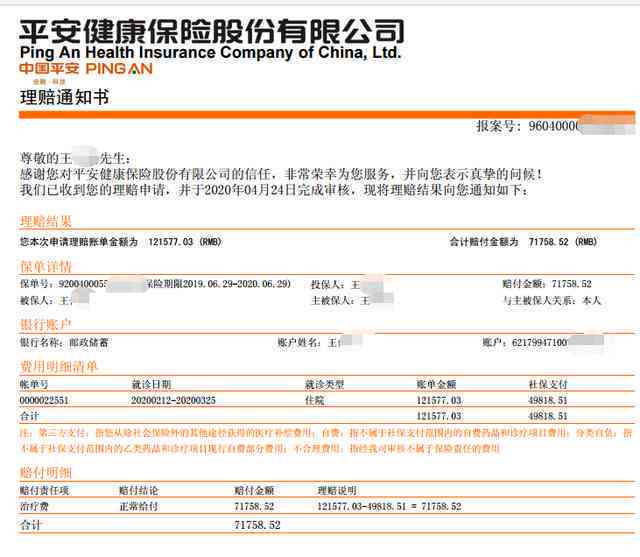
Task: Click 赔付金额: 71758.52 in policy details
Action: [547, 284]
